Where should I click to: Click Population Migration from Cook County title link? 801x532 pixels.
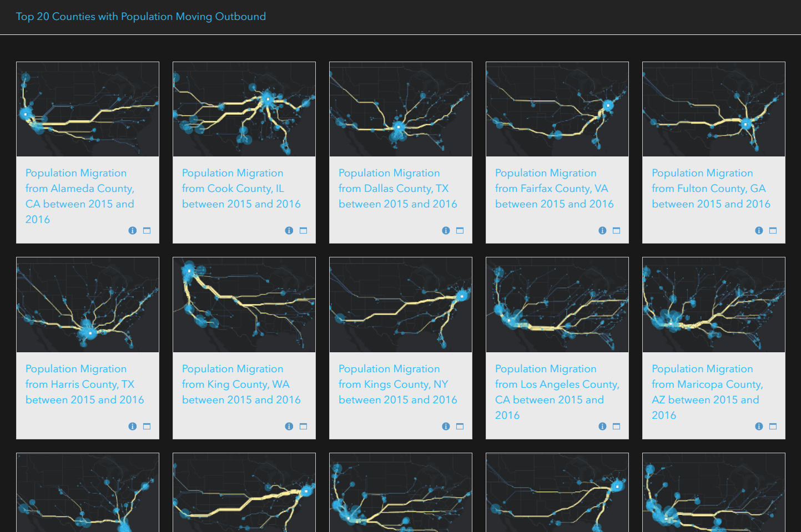[x=241, y=189]
